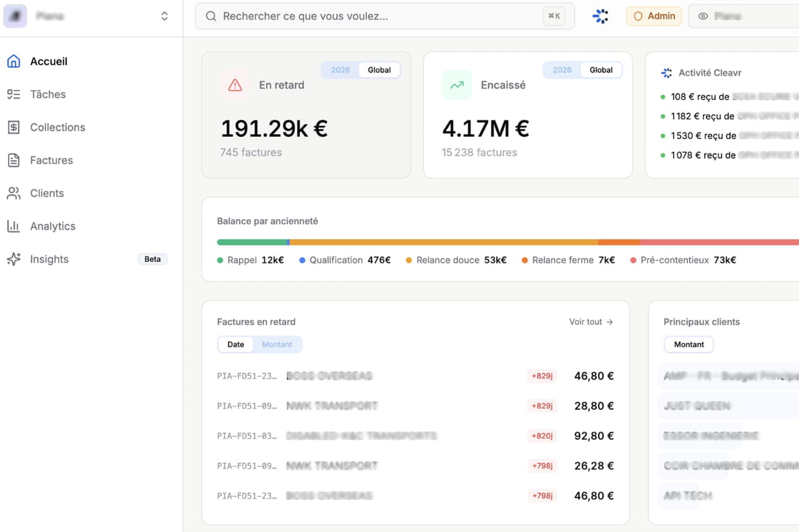This screenshot has height=532, width=799.
Task: Click the search input field
Action: (x=385, y=16)
